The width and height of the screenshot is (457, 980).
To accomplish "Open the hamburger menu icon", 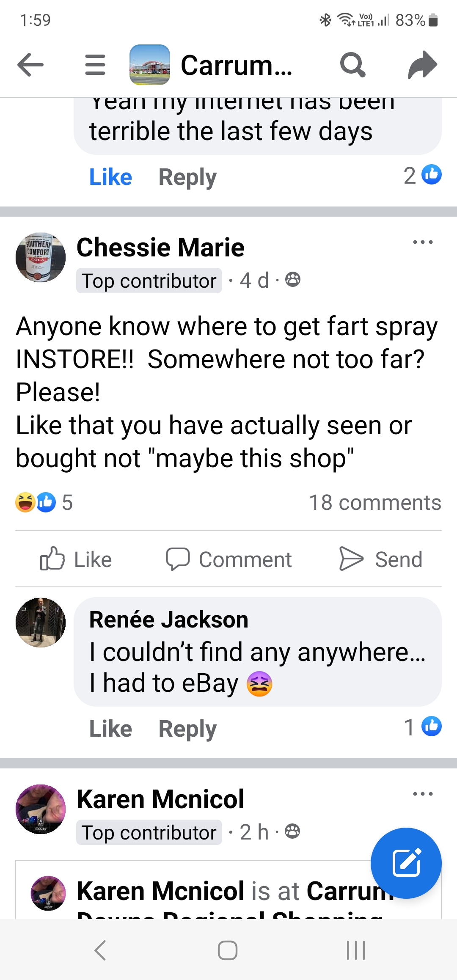I will coord(95,65).
